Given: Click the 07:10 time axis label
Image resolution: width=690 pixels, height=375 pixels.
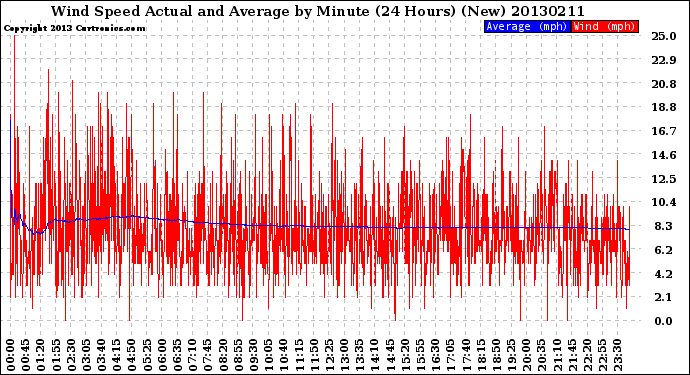Looking at the screenshot, I should pyautogui.click(x=193, y=354).
